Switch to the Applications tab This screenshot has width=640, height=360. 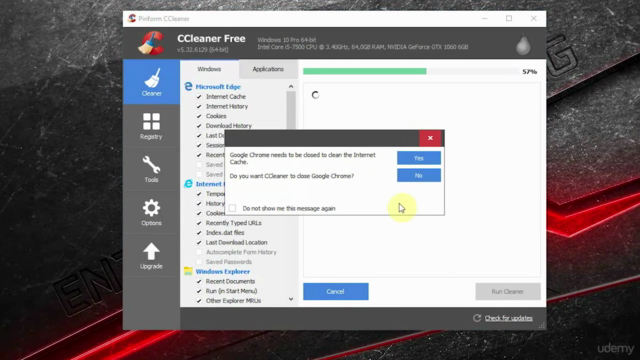[x=268, y=69]
